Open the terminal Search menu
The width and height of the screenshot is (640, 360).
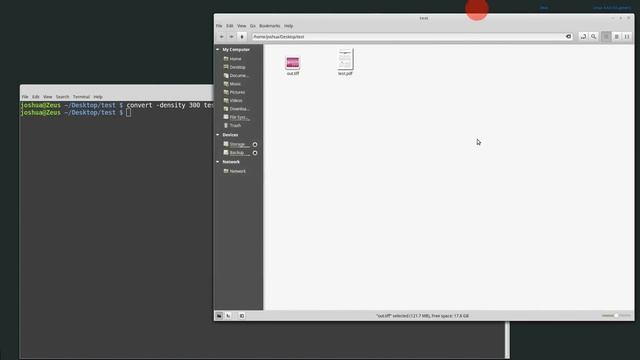click(62, 97)
